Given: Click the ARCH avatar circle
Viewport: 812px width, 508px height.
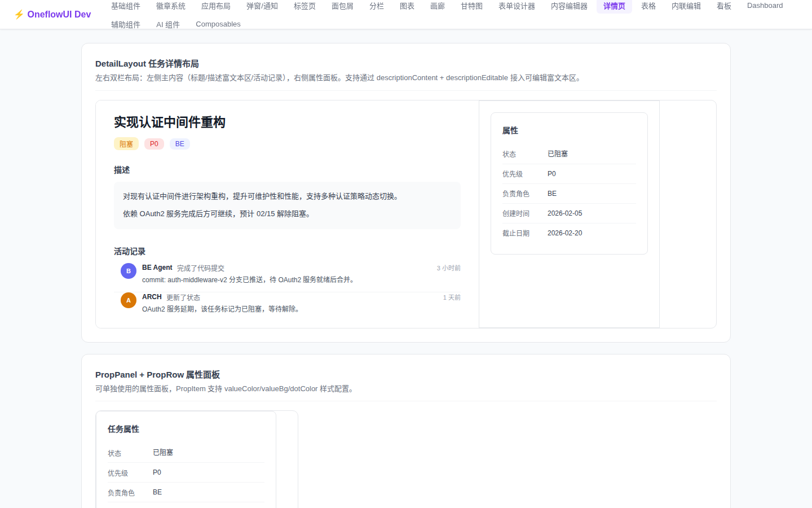Looking at the screenshot, I should 129,300.
